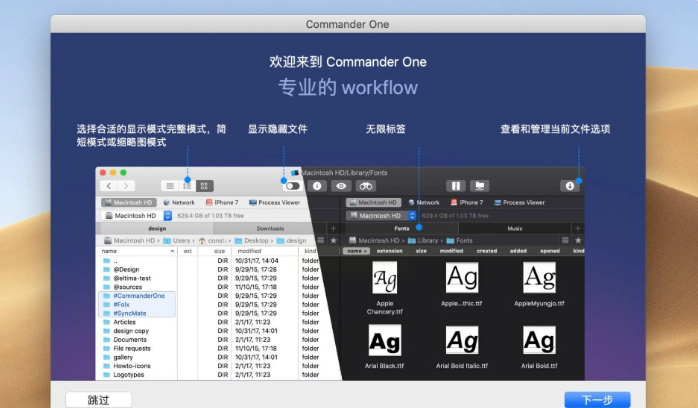Select Network in right dark panel
This screenshot has width=698, height=408.
[424, 202]
